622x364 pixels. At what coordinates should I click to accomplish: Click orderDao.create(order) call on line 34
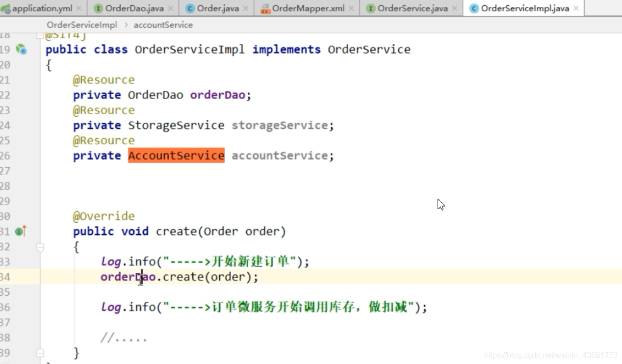pyautogui.click(x=179, y=277)
